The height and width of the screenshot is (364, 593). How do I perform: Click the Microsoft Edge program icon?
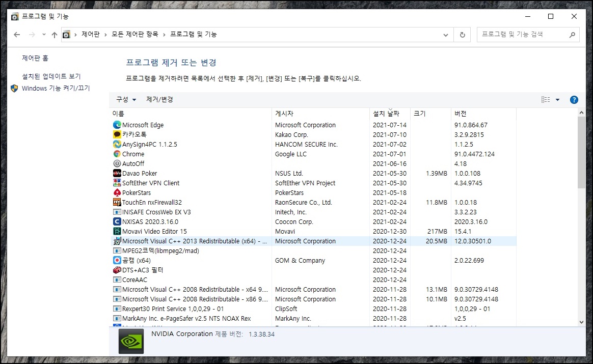pyautogui.click(x=117, y=125)
